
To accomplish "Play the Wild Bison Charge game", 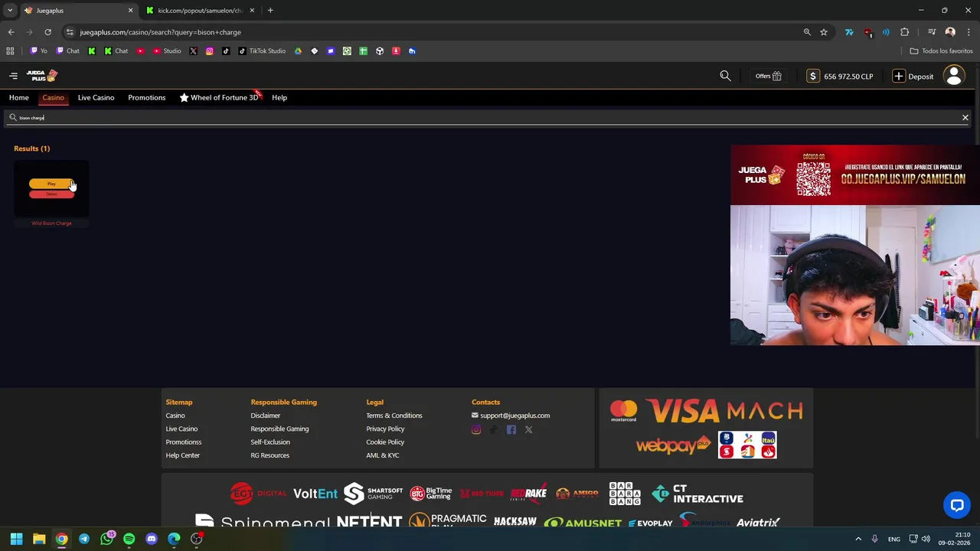I will [51, 184].
